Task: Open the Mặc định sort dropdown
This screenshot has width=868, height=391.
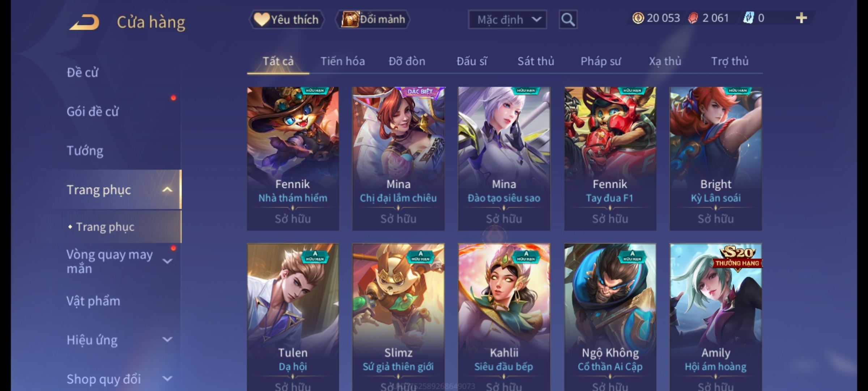Action: tap(507, 20)
